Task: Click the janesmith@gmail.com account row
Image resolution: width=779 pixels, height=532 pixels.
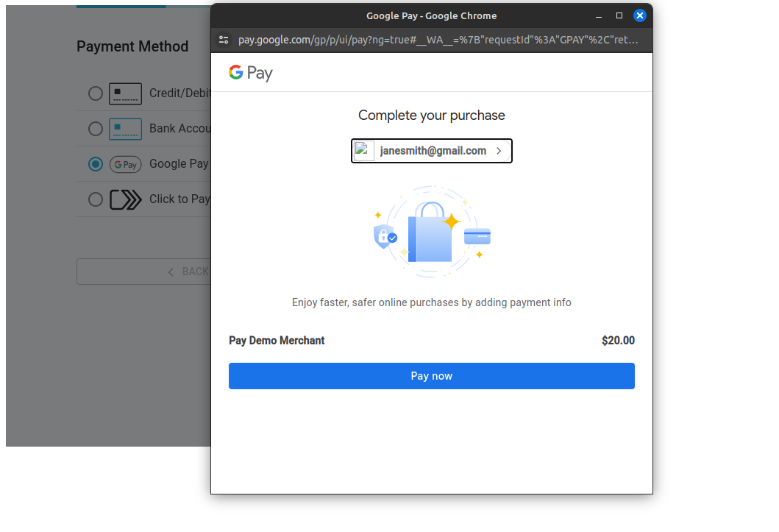Action: tap(431, 150)
